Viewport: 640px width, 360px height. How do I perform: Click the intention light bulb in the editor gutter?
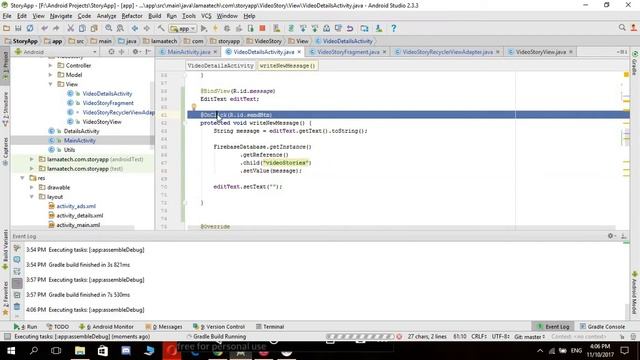[x=194, y=107]
